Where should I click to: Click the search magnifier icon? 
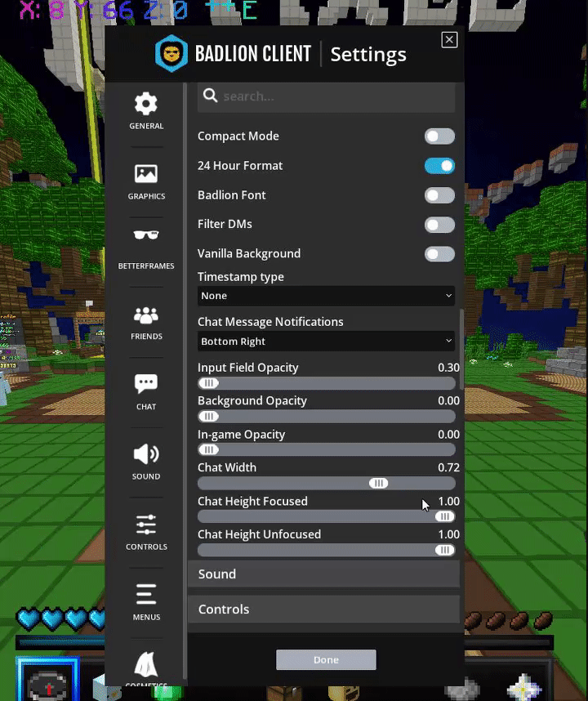[210, 96]
